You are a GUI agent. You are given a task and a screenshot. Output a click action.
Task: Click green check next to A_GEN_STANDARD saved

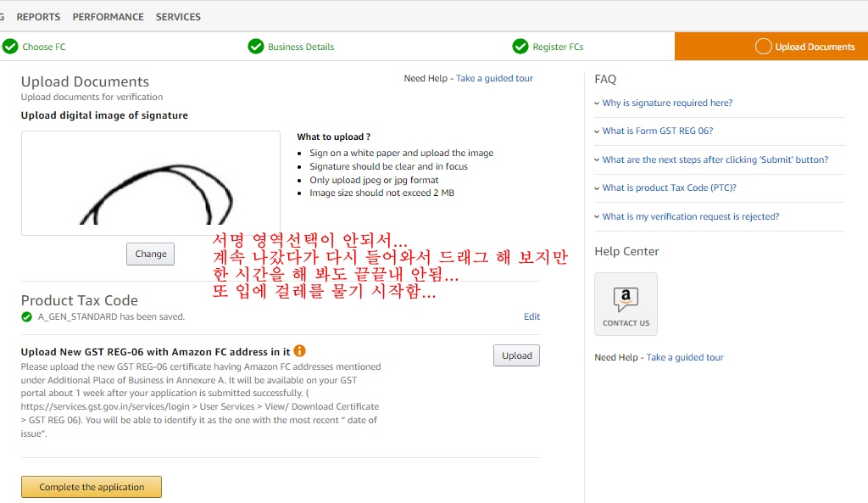coord(26,317)
